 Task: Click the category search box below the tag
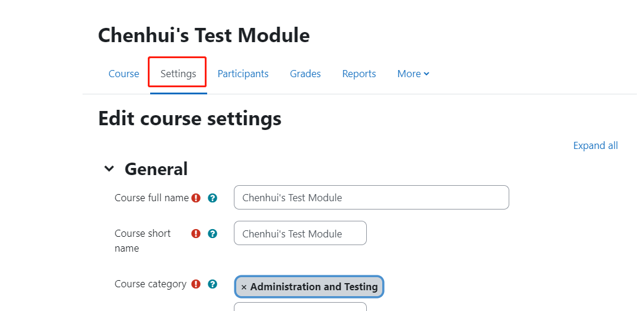pyautogui.click(x=300, y=307)
